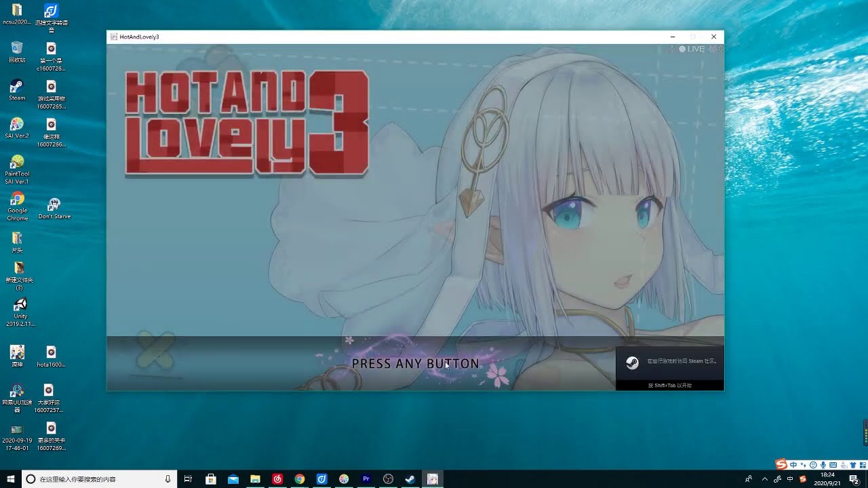Open Steam from the taskbar
This screenshot has height=488, width=868.
click(x=410, y=479)
